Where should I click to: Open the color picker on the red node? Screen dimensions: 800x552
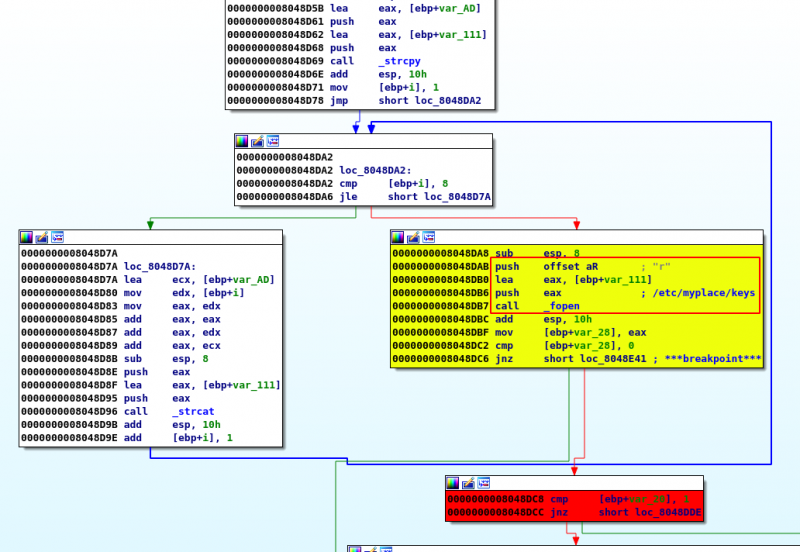point(453,483)
